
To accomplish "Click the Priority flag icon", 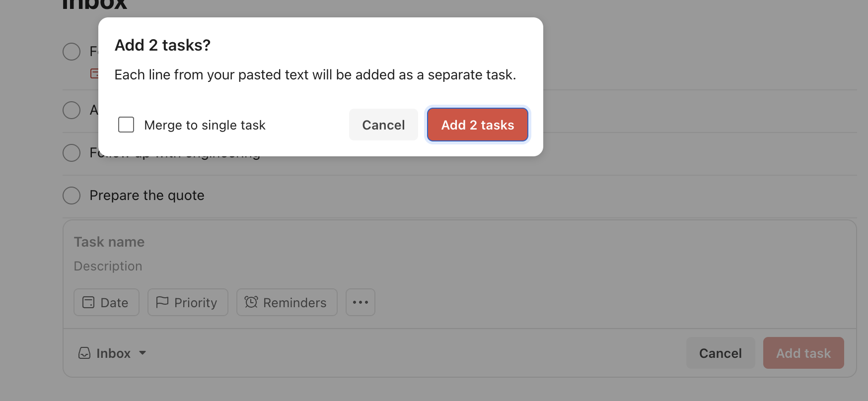I will click(x=162, y=302).
